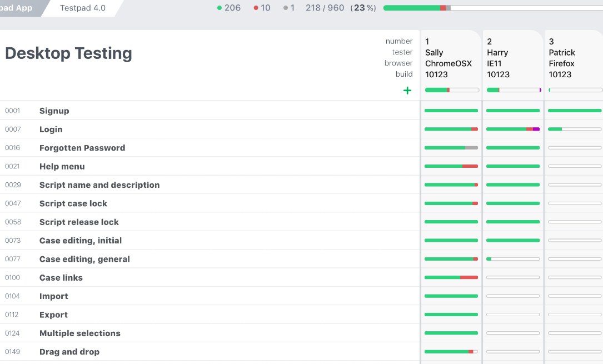Click the 'number' field label
The width and height of the screenshot is (603, 364).
399,41
